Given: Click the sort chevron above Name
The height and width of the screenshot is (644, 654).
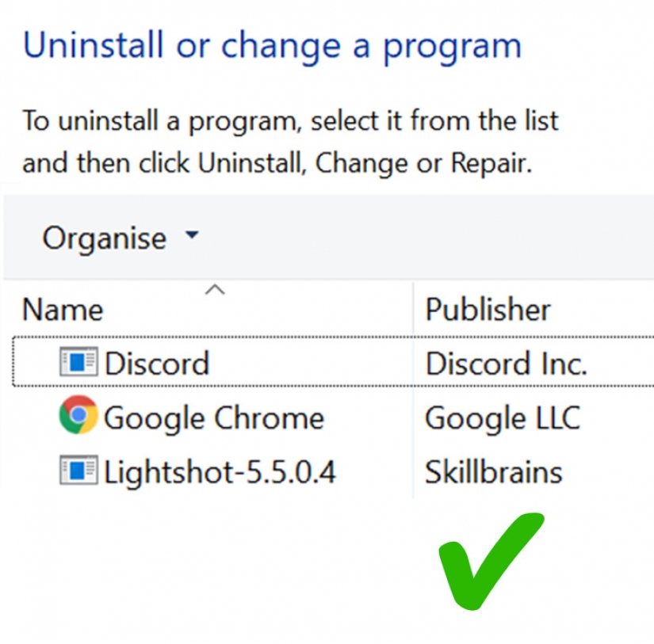Looking at the screenshot, I should [x=215, y=291].
